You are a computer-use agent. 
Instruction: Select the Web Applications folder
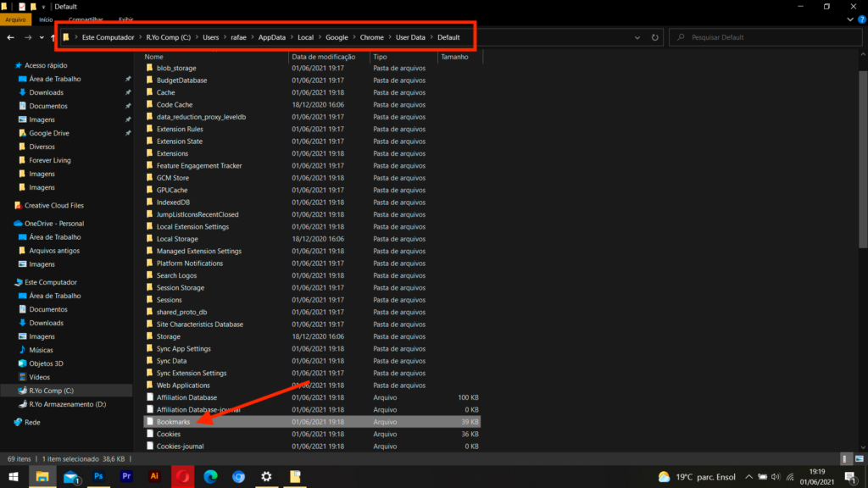coord(183,385)
